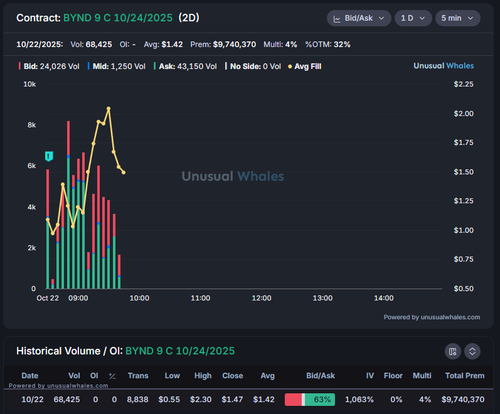Click the expand/collapse arrows icon in Historical Volume

(x=472, y=351)
